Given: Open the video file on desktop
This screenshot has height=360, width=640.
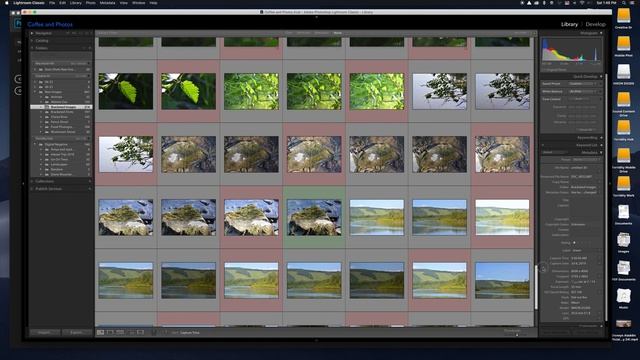Looking at the screenshot, I should click(x=623, y=325).
